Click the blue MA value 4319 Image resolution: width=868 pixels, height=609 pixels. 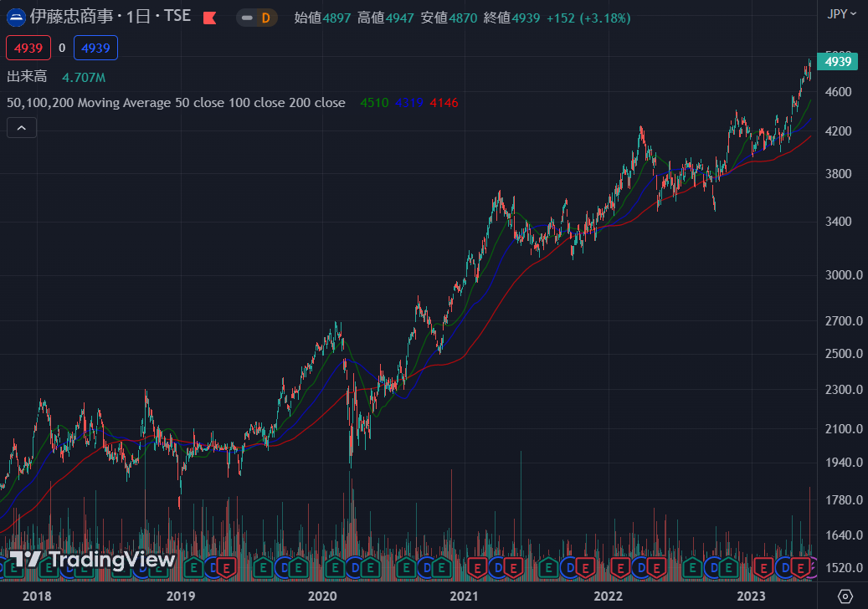click(409, 103)
